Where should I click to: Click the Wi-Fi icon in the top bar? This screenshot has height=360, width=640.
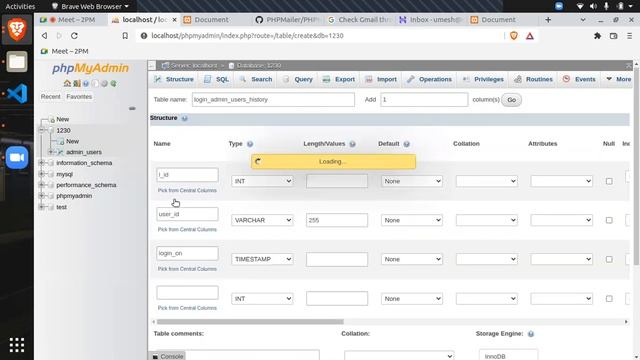coord(580,6)
